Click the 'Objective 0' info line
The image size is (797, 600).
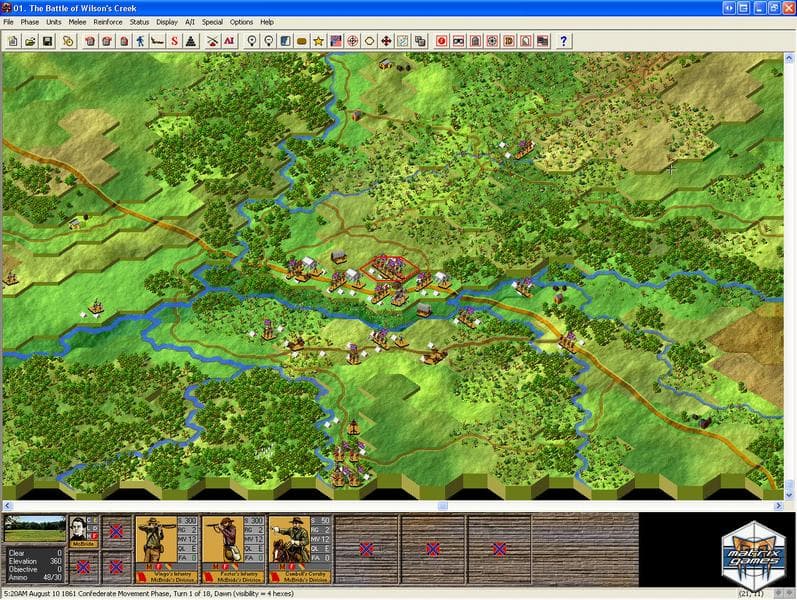(x=35, y=569)
